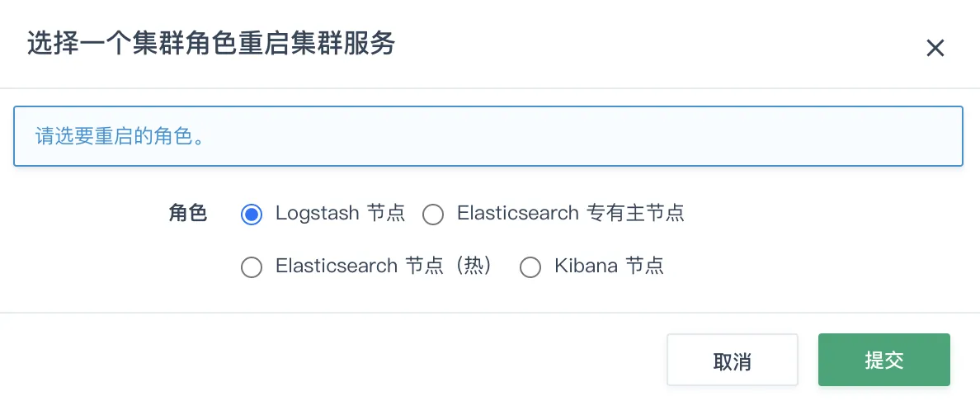Click the green button labeled 提交
The width and height of the screenshot is (980, 401).
pos(883,360)
